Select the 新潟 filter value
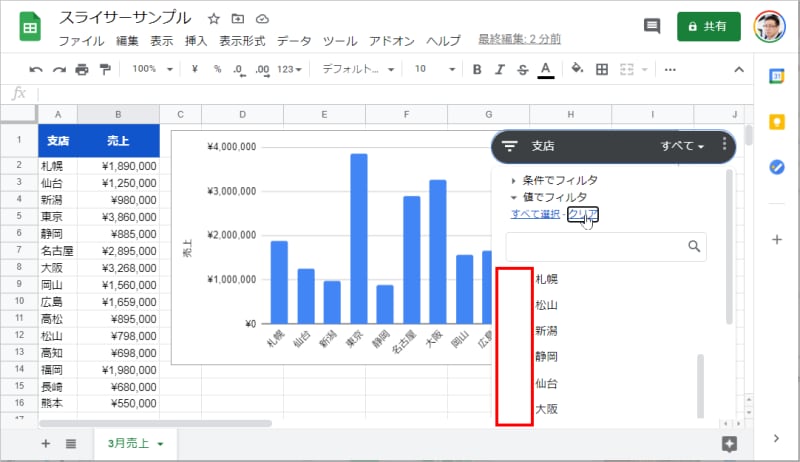The image size is (800, 462). pyautogui.click(x=546, y=331)
